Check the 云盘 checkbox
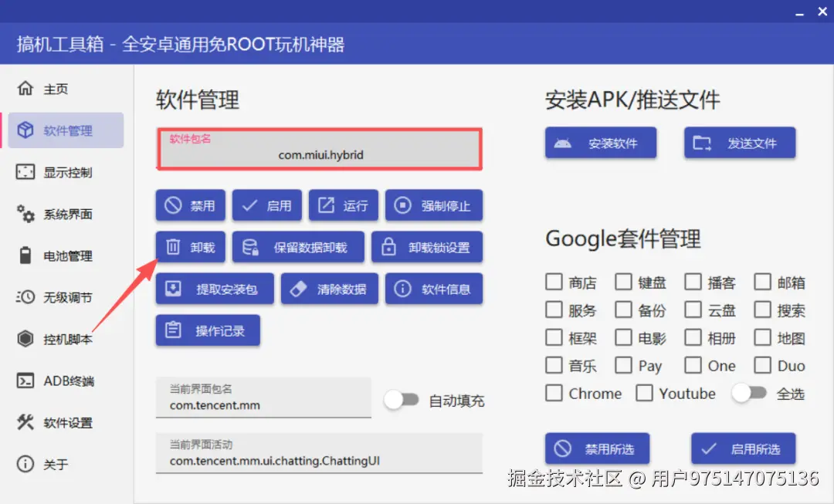Screen dimensions: 834x504 [x=693, y=310]
